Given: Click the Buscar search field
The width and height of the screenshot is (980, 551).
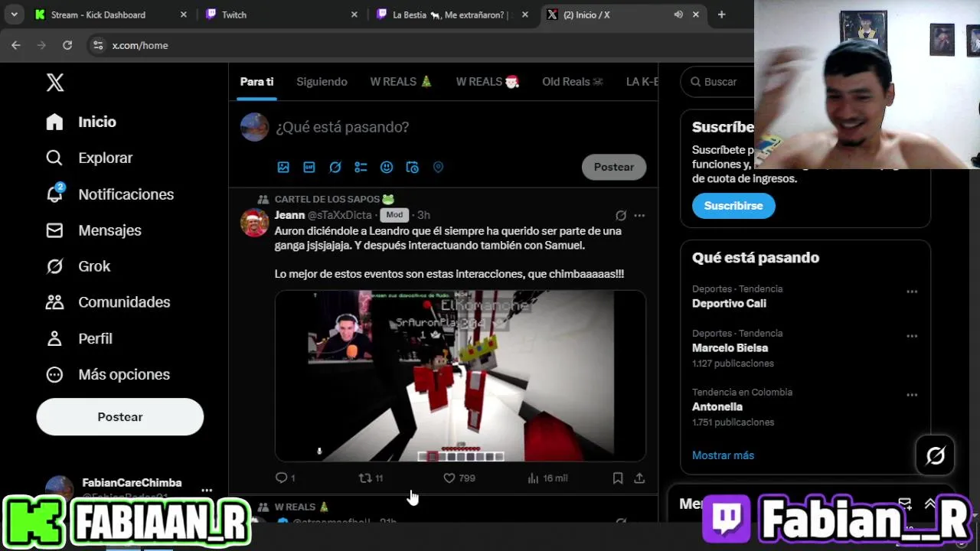Looking at the screenshot, I should pyautogui.click(x=720, y=82).
